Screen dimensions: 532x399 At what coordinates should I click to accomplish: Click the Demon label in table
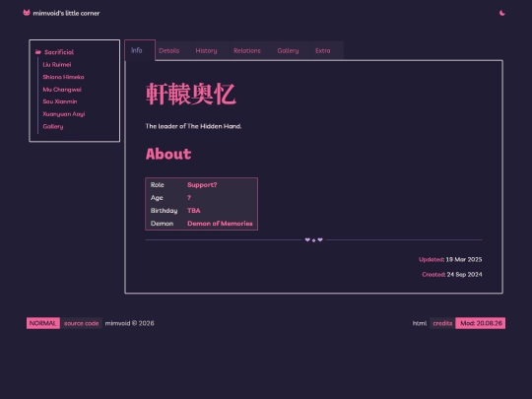pyautogui.click(x=162, y=224)
